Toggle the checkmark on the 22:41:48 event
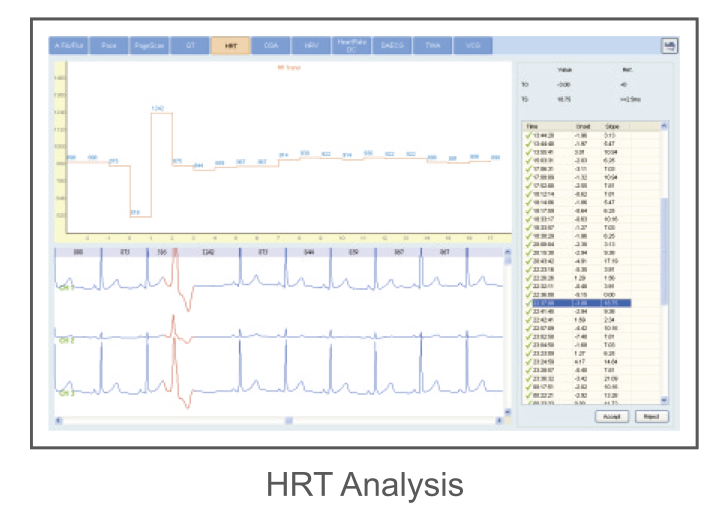This screenshot has height=520, width=714. [x=528, y=311]
